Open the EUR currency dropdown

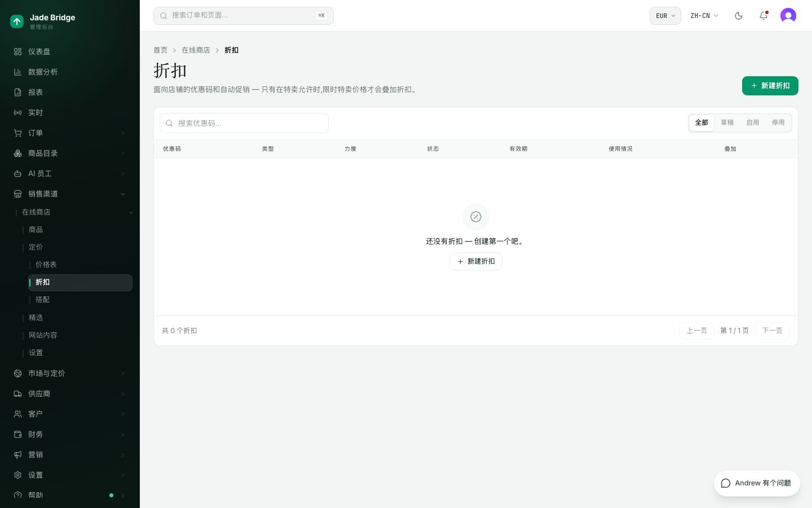665,16
